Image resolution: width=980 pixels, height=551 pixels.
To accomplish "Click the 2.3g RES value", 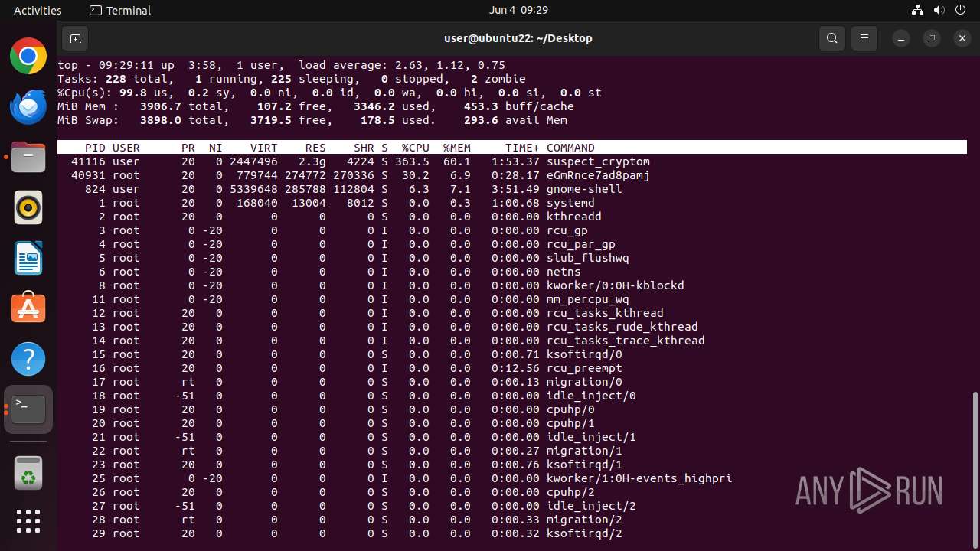I will [312, 161].
